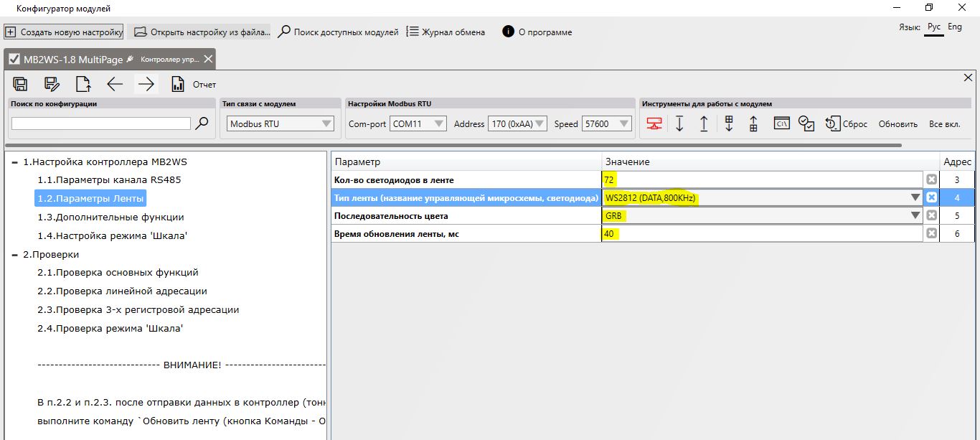Click the magnifier search configuration icon

202,123
